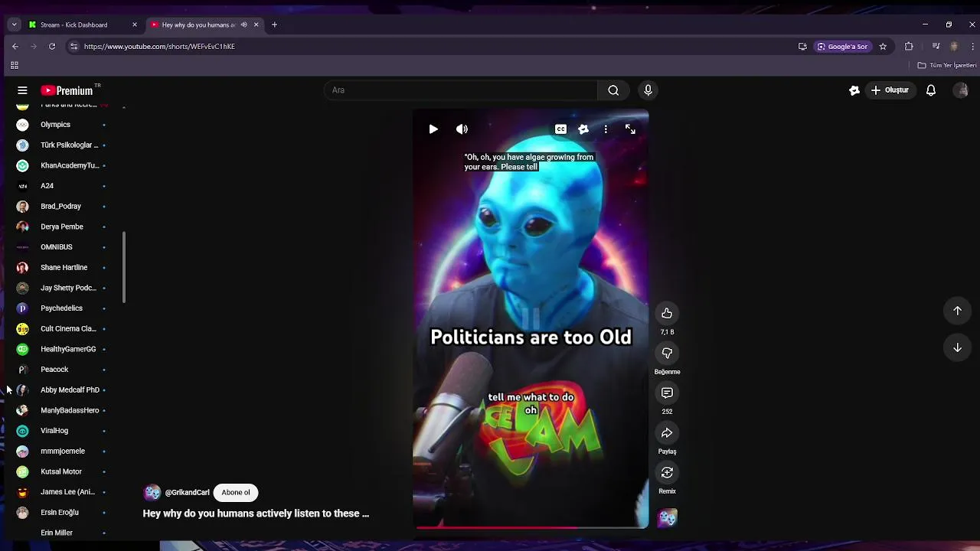Open the Chrome three-dot menu
This screenshot has height=551, width=980.
[x=972, y=47]
